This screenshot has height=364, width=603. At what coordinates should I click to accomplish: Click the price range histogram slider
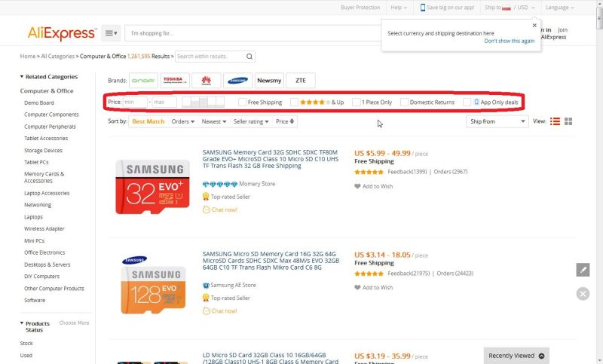pos(203,102)
